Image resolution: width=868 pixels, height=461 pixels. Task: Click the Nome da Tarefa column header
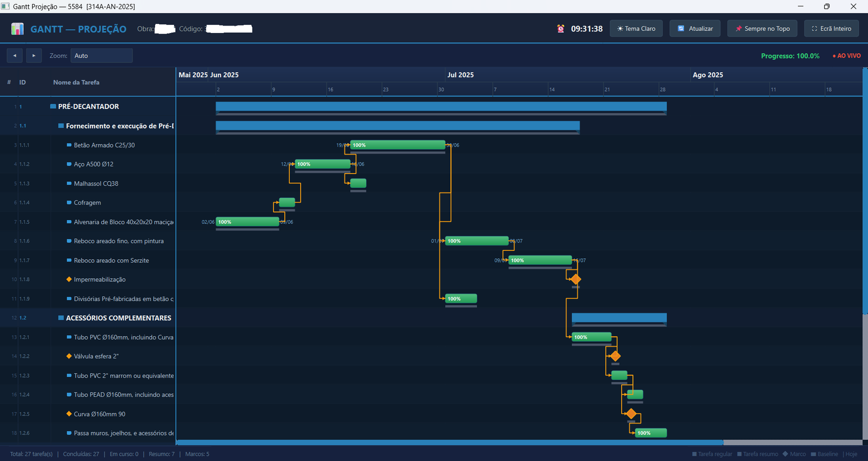(76, 82)
